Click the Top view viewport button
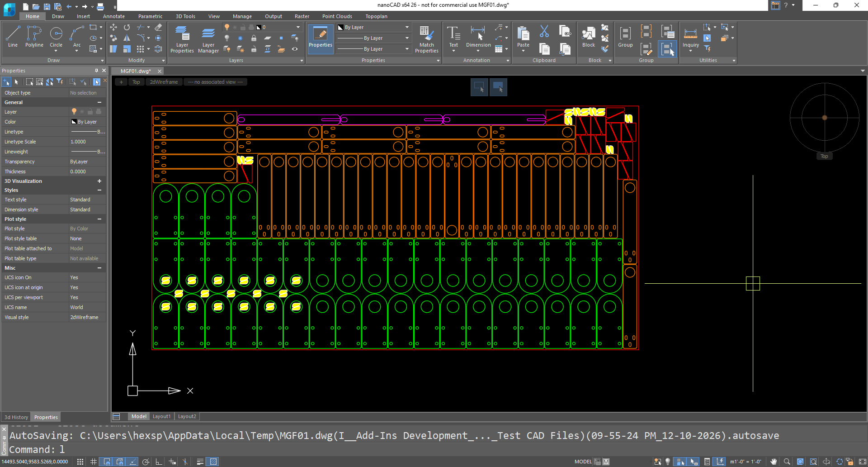This screenshot has height=467, width=868. coord(136,82)
